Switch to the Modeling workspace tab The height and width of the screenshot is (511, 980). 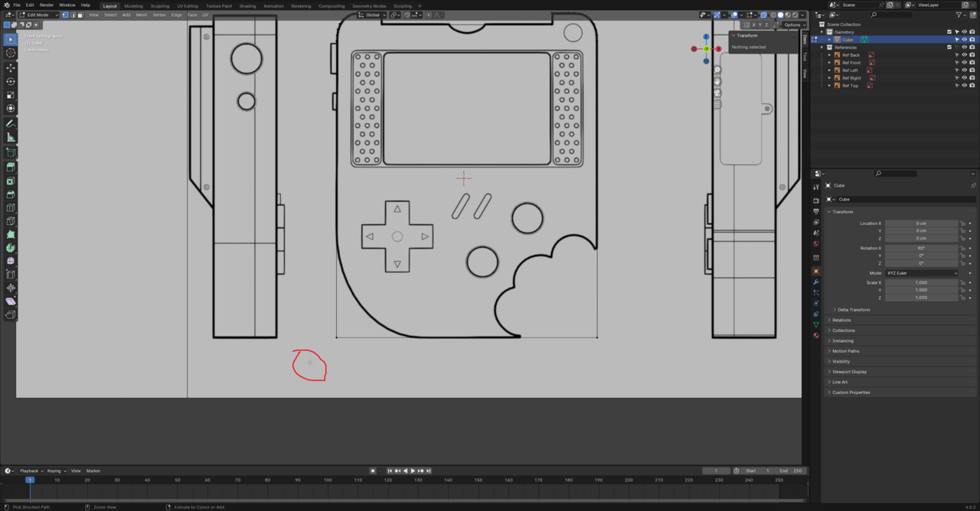[134, 5]
